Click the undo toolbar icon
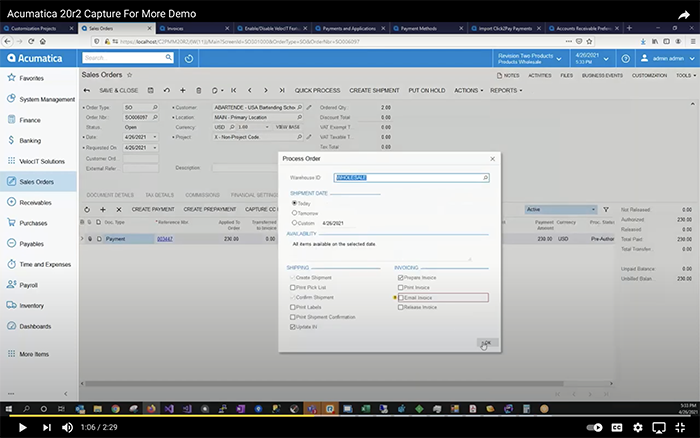700x438 pixels. (167, 90)
